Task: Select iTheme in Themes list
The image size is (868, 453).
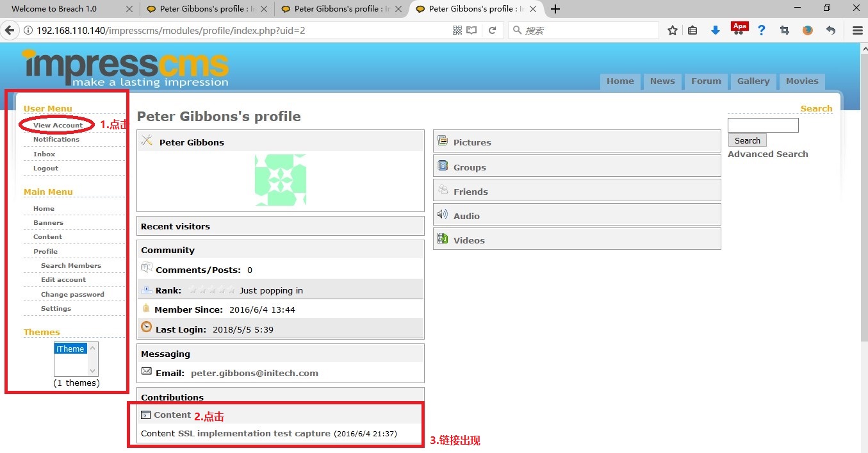Action: click(70, 349)
